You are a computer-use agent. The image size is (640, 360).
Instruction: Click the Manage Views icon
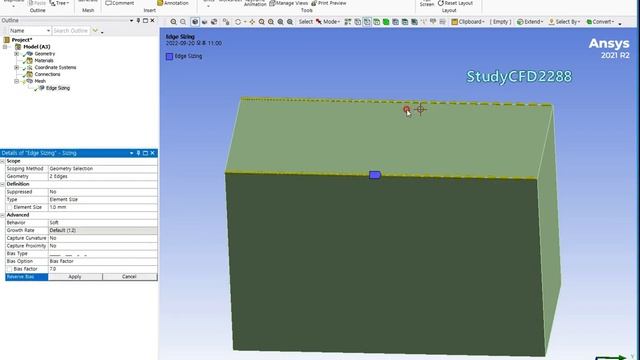coord(272,3)
